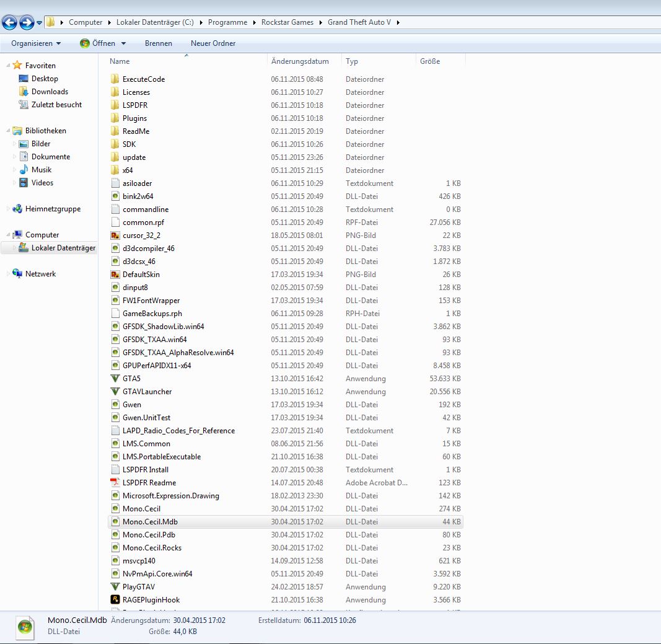Select the asiloader text document icon
The width and height of the screenshot is (661, 644).
pos(115,183)
